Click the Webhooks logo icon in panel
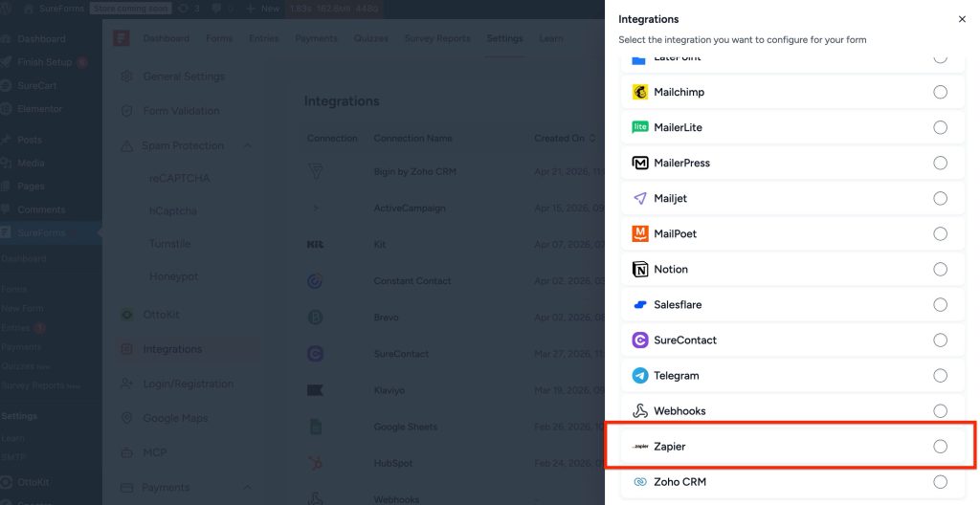980x505 pixels. (640, 410)
